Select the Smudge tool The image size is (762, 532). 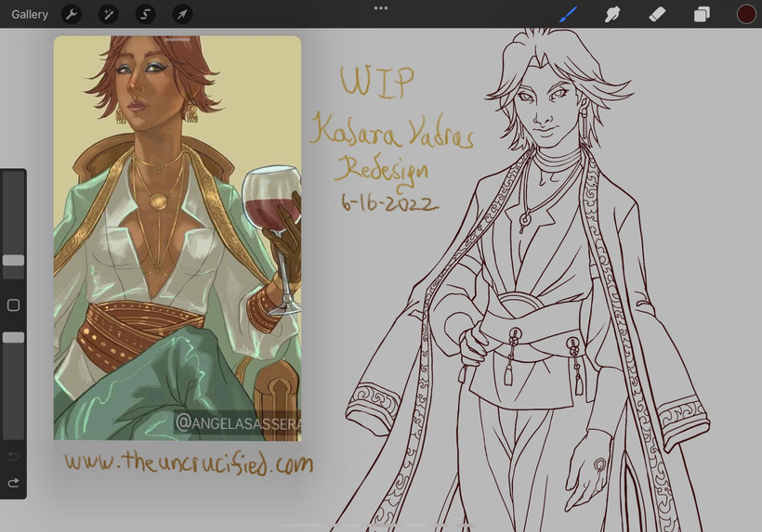612,14
